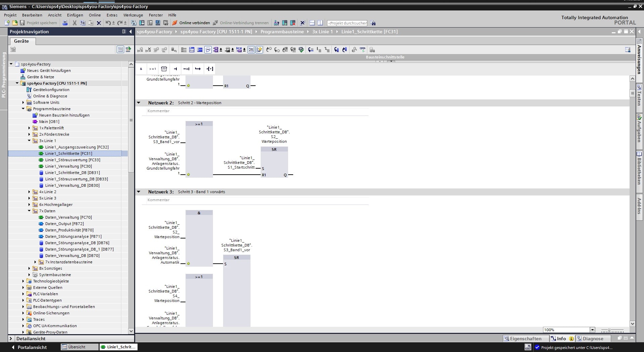This screenshot has height=352, width=644.
Task: Collapse Netzwerk 2 with its arrow
Action: click(x=139, y=103)
